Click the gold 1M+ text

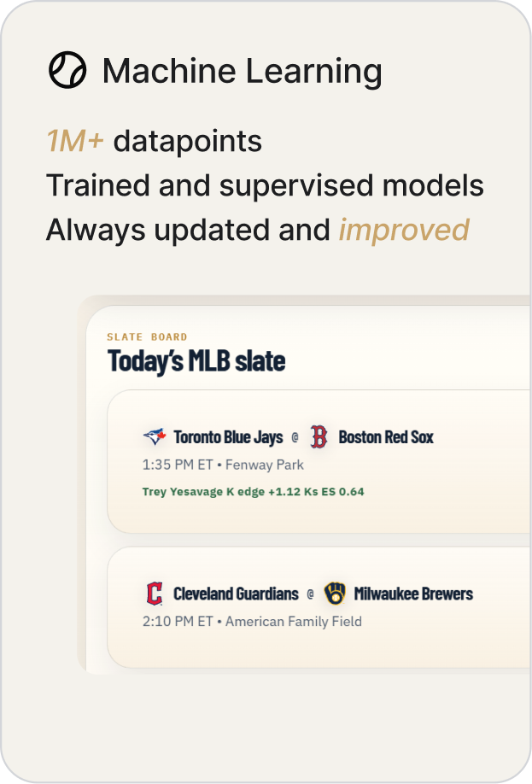(75, 141)
